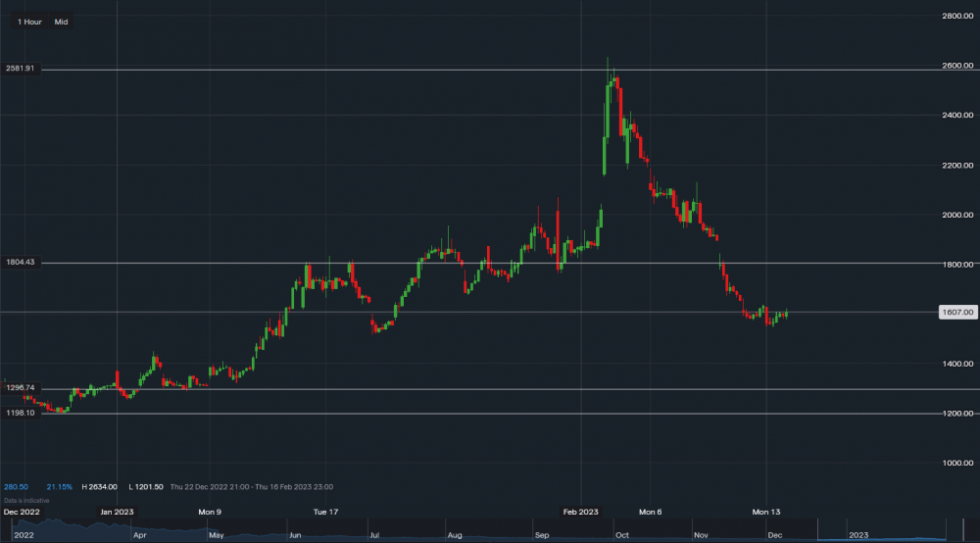Jump to Aug in the navigator strip

[x=455, y=536]
